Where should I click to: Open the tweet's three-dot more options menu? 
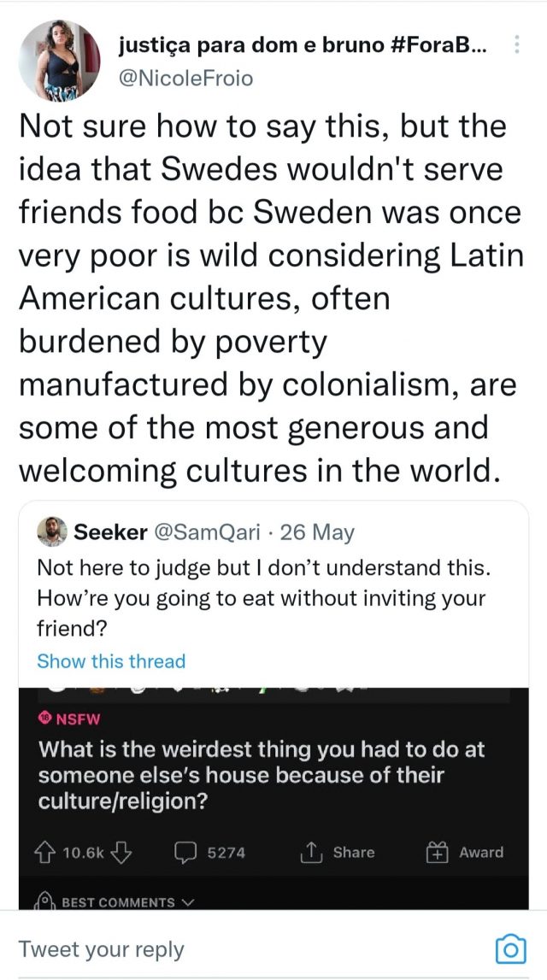pyautogui.click(x=517, y=45)
